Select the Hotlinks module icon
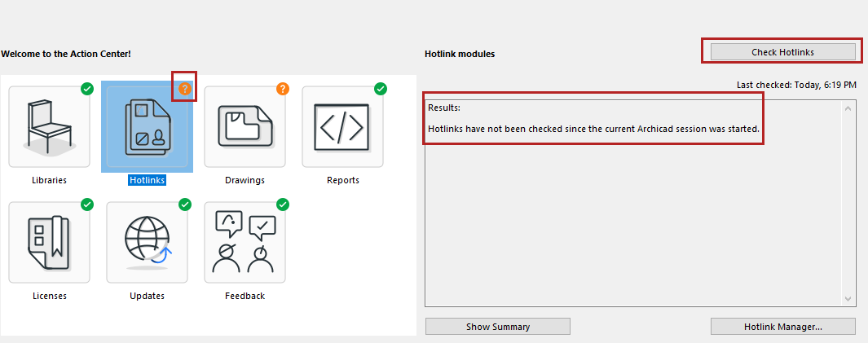The image size is (868, 343). 147,126
